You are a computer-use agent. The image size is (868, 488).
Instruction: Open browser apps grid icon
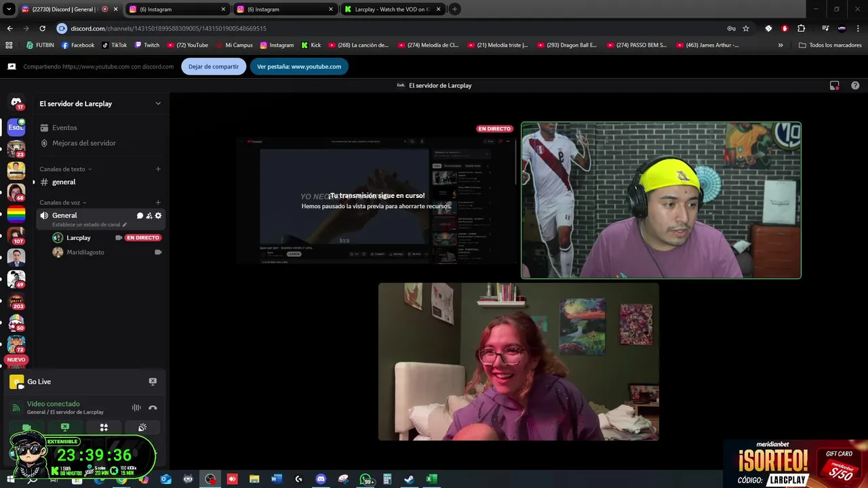(9, 45)
